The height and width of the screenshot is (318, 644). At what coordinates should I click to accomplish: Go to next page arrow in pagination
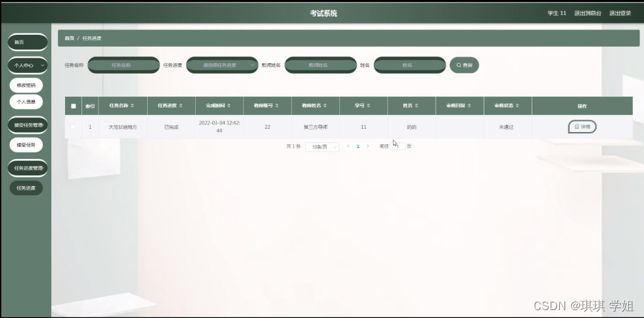(367, 147)
